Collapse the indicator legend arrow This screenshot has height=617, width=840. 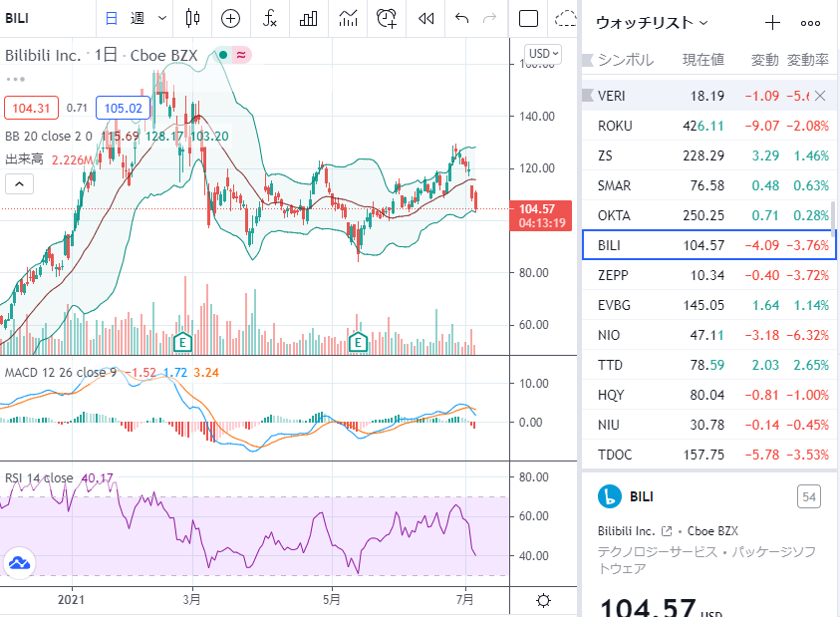point(19,184)
